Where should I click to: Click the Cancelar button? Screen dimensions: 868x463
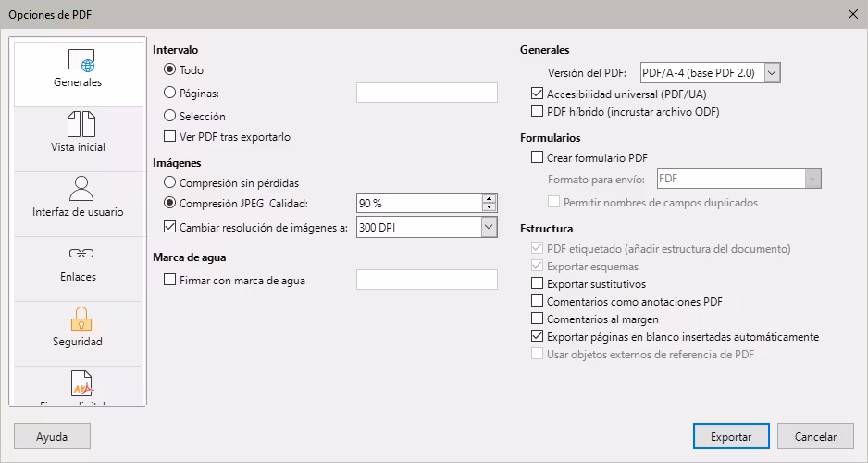[x=815, y=436]
